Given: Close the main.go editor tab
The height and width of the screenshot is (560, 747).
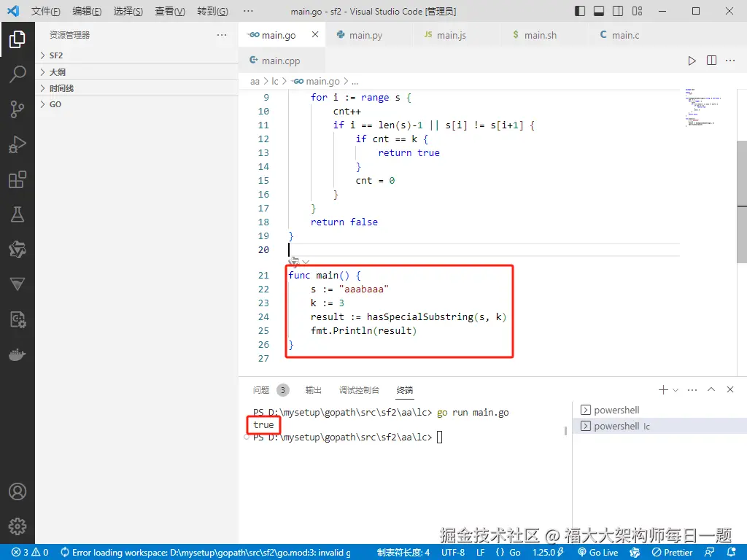Looking at the screenshot, I should 315,34.
